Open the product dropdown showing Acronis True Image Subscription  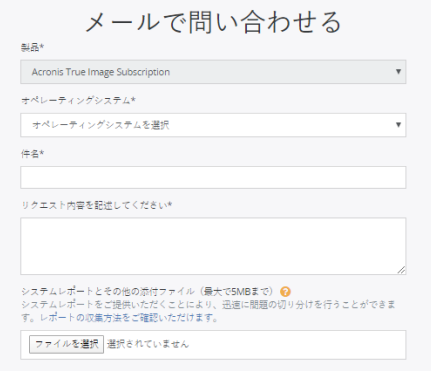(x=213, y=72)
